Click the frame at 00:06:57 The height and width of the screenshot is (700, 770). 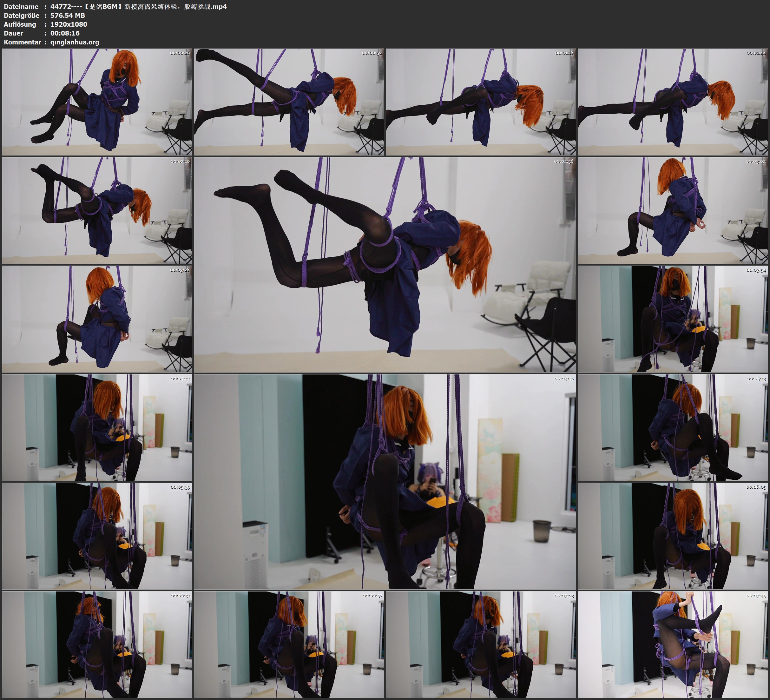pyautogui.click(x=289, y=644)
